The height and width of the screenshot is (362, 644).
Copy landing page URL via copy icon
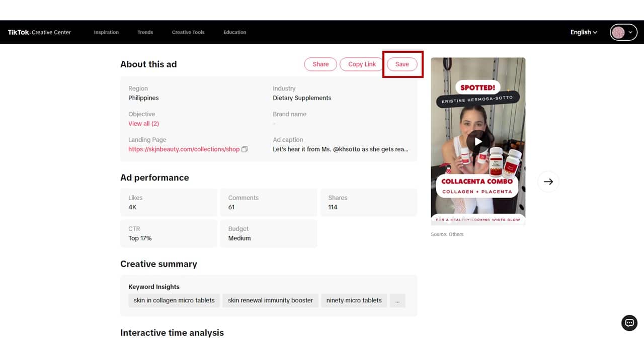[x=245, y=149]
